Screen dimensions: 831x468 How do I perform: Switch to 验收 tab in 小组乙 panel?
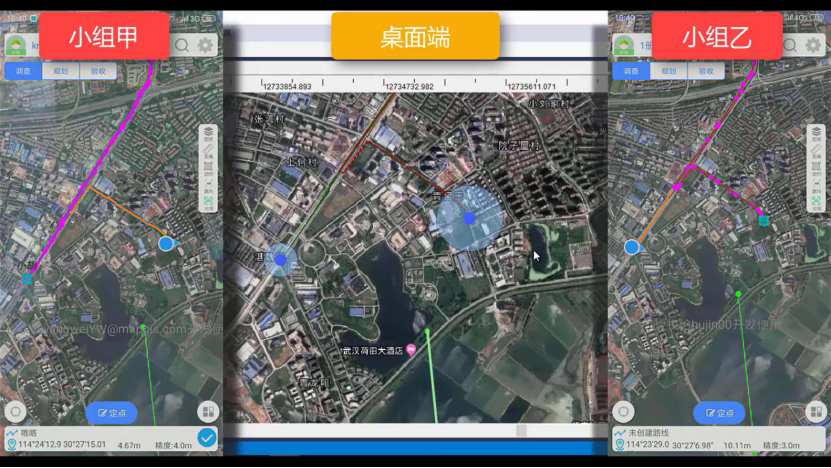[706, 71]
